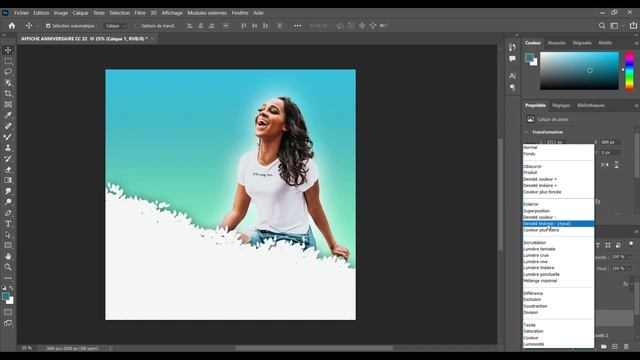
Task: Open the Fichier menu
Action: pyautogui.click(x=22, y=13)
